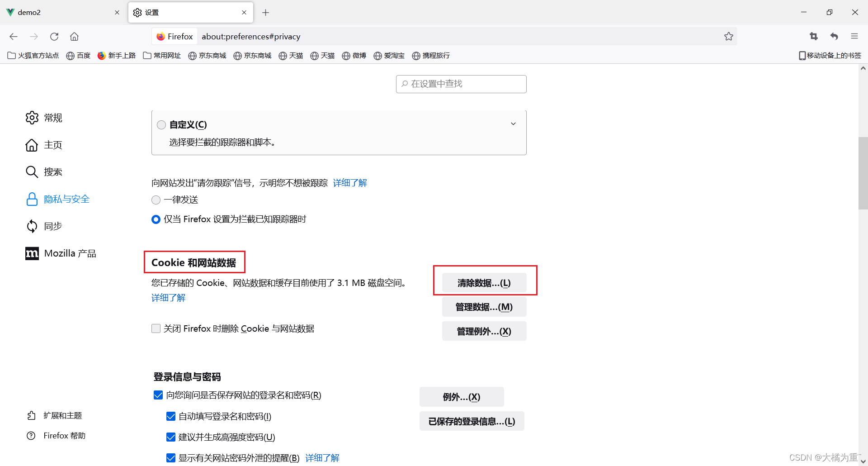Select 隐私与安全 in sidebar

tap(58, 199)
